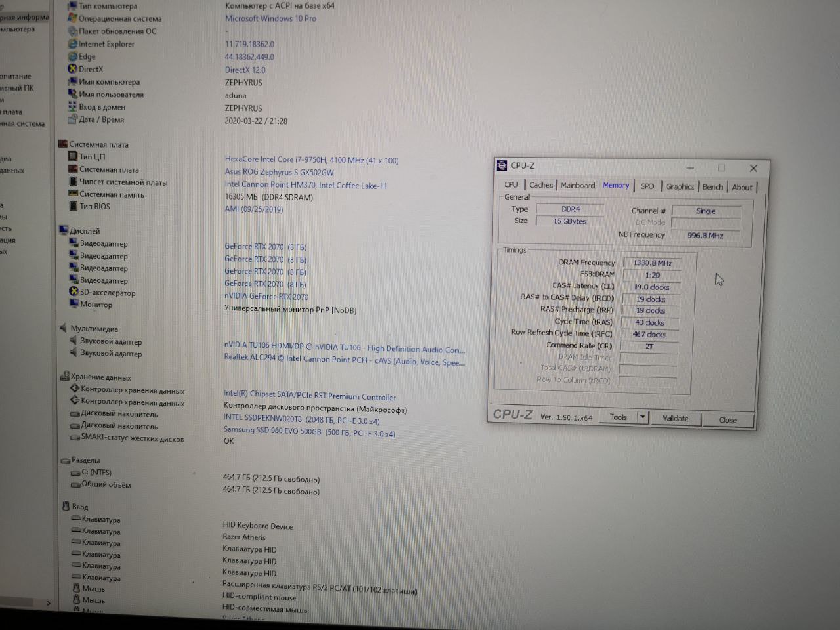Open the SPD tab in CPU-Z
The width and height of the screenshot is (840, 630).
647,186
